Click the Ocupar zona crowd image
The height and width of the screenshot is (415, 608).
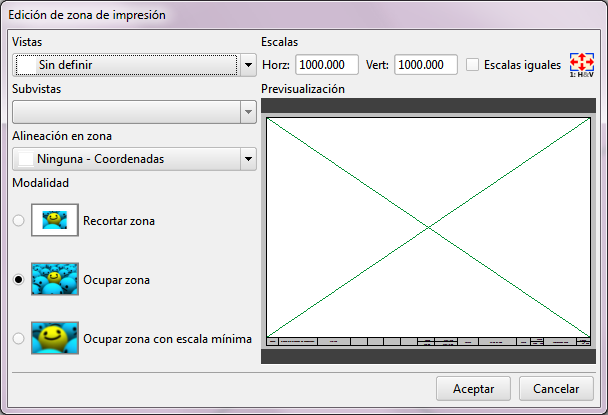click(55, 280)
